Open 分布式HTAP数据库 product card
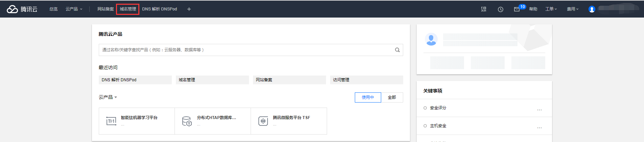 (213, 121)
